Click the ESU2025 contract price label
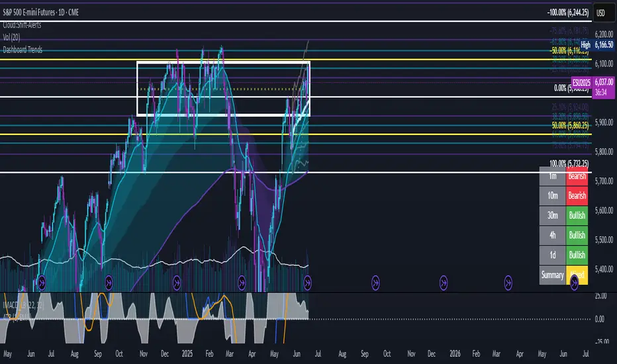Screen dimensions: 617x364 pyautogui.click(x=581, y=83)
